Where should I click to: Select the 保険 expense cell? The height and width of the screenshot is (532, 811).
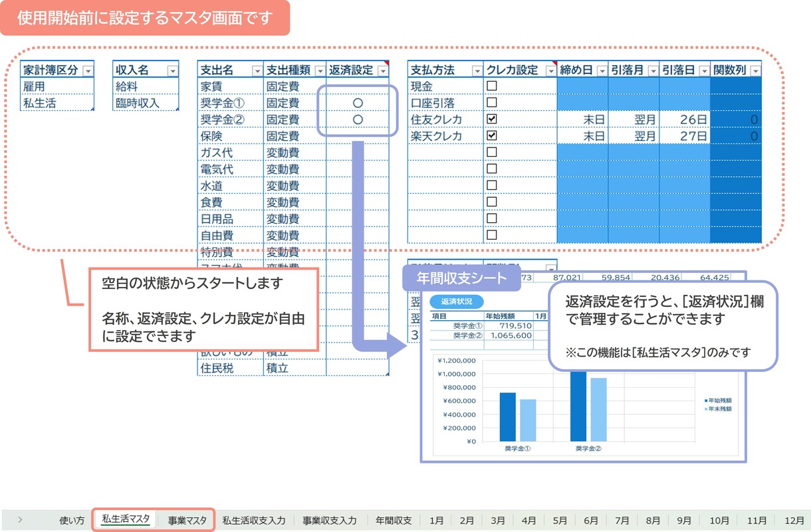pyautogui.click(x=230, y=136)
